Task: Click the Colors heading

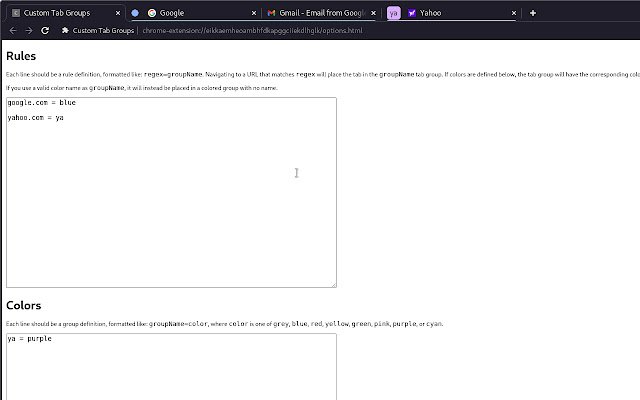Action: point(24,305)
